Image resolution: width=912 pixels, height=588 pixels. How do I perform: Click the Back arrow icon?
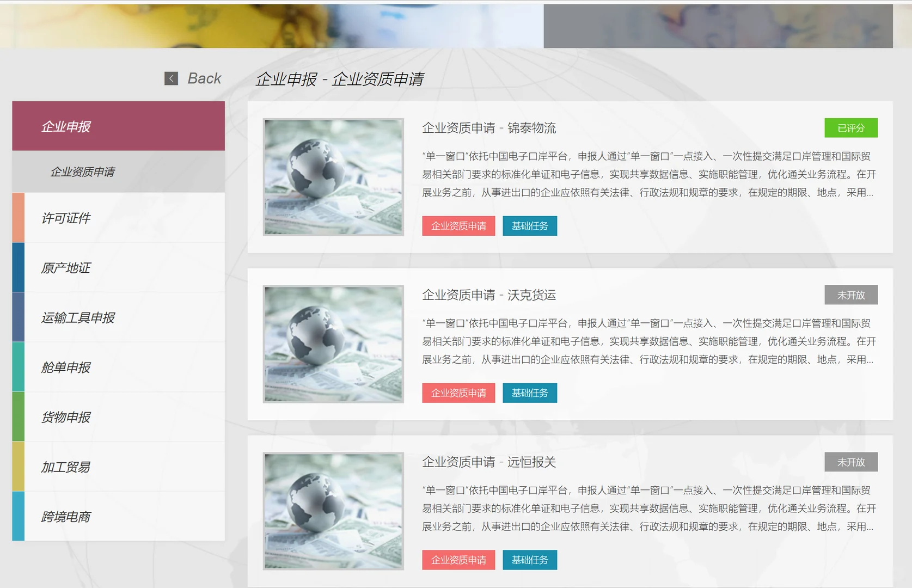(x=170, y=78)
